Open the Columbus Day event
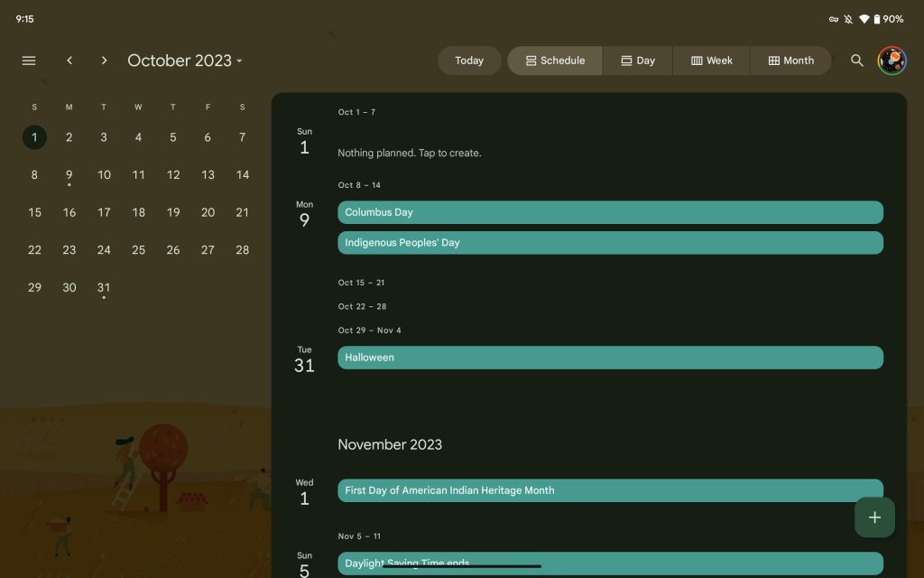Image resolution: width=924 pixels, height=578 pixels. tap(610, 212)
